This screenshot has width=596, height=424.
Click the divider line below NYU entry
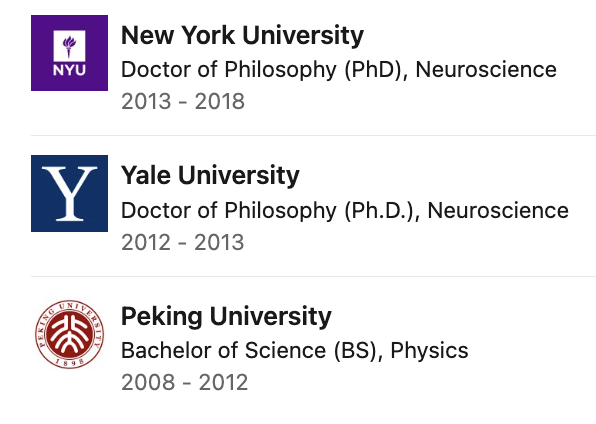314,135
